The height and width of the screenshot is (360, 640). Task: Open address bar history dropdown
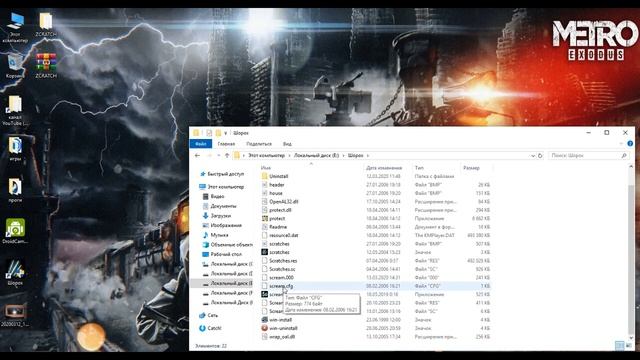coord(533,156)
